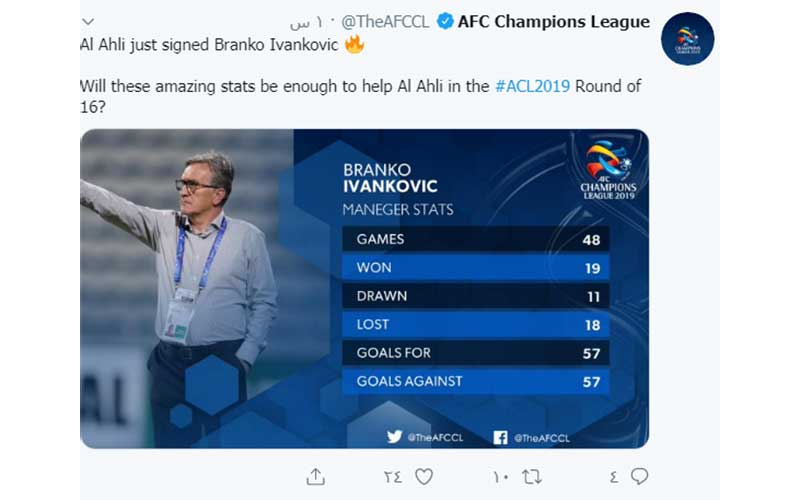Click the retweet count number
This screenshot has height=500, width=800.
coord(501,477)
